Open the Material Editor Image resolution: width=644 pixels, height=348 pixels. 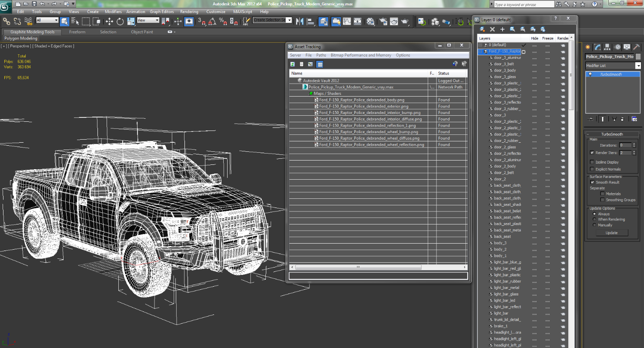[370, 21]
